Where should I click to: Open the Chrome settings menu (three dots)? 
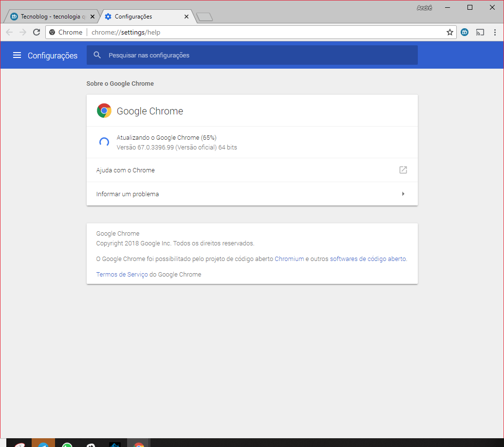click(x=495, y=32)
